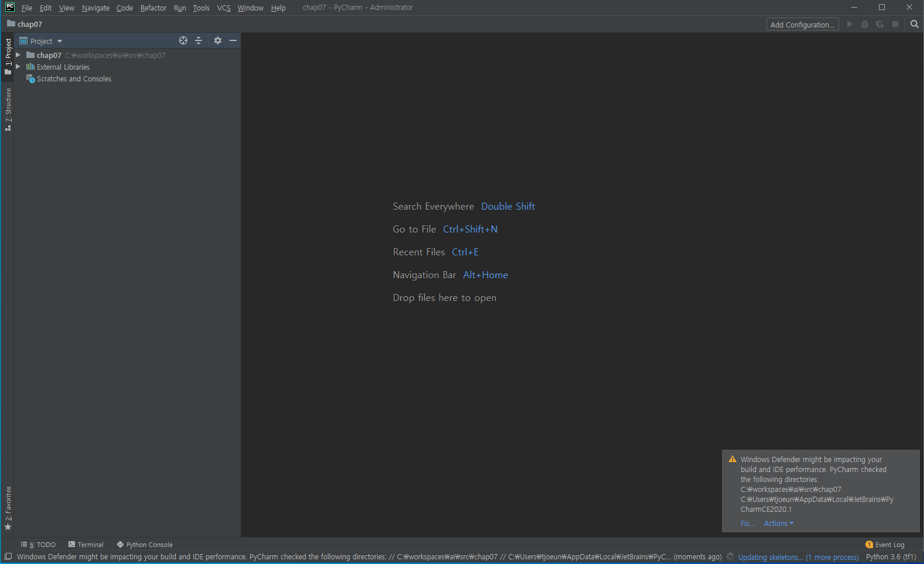Open the Actions dropdown in notification

[x=778, y=524]
